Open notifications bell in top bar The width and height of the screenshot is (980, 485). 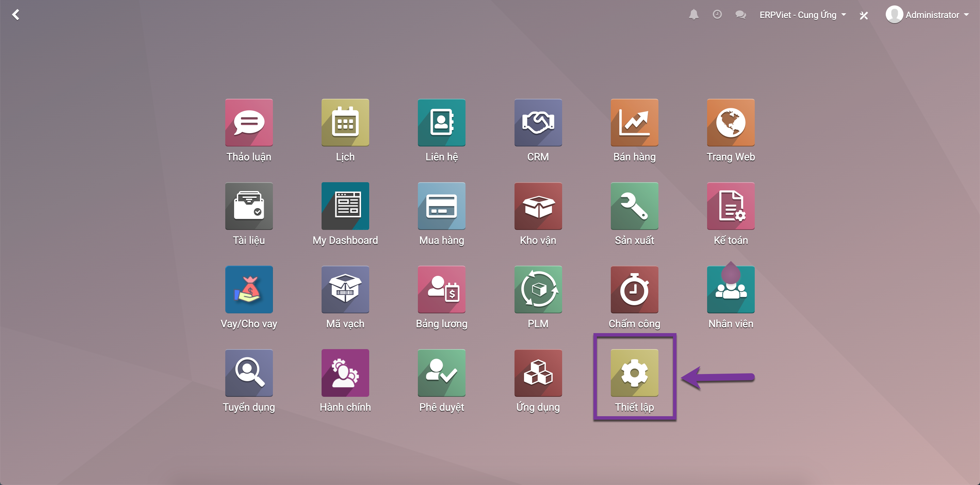click(693, 15)
